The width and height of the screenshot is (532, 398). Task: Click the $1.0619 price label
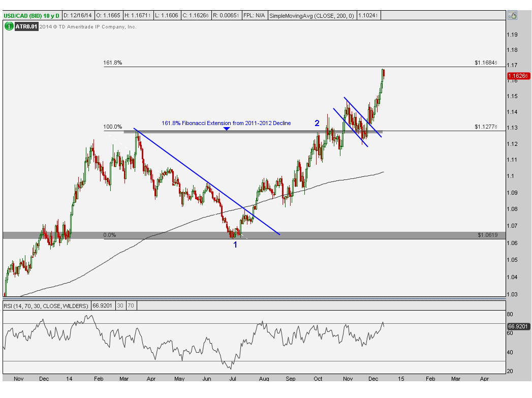(x=488, y=235)
